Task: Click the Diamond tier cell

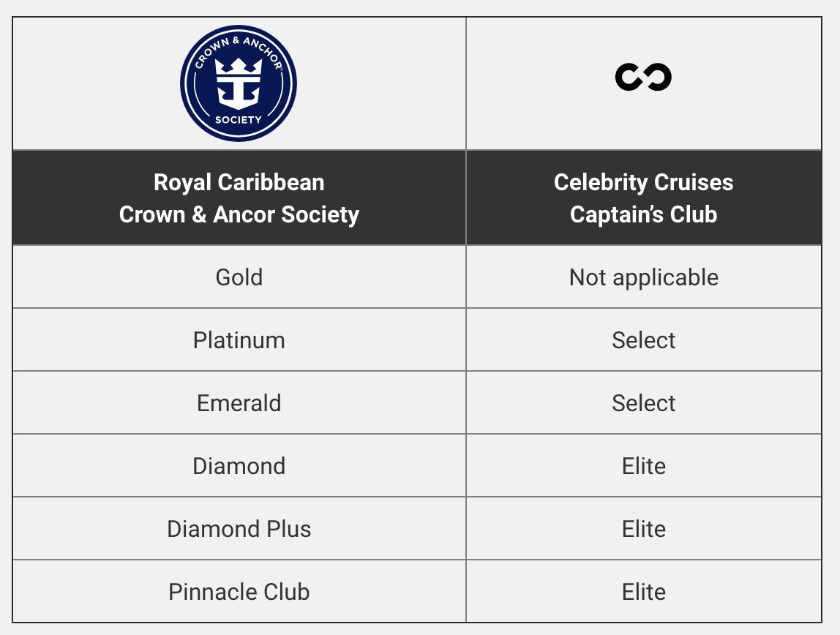Action: [239, 466]
